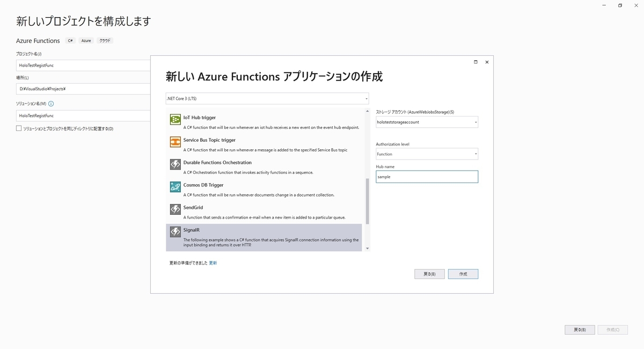Restore the main Visual Studio window
The image size is (644, 349).
click(x=620, y=5)
